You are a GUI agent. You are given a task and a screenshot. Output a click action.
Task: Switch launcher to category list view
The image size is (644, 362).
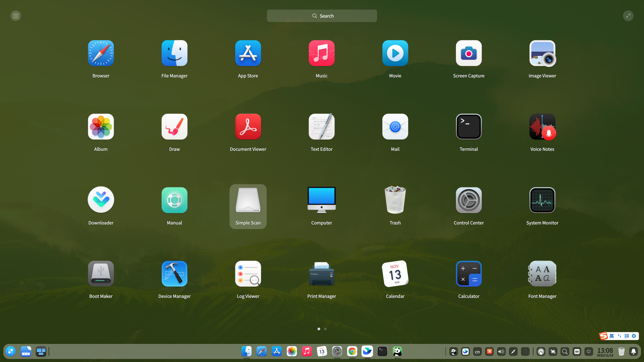point(16,16)
